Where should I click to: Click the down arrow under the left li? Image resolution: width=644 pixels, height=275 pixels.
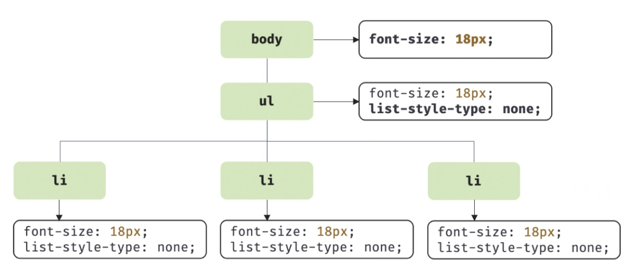(x=59, y=209)
